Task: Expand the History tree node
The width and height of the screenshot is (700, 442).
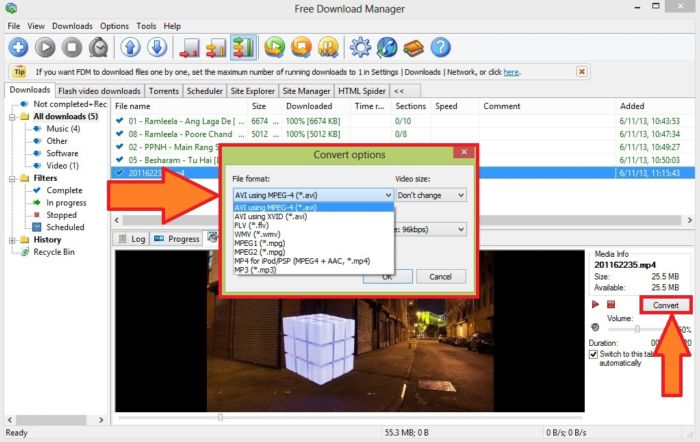Action: [12, 240]
